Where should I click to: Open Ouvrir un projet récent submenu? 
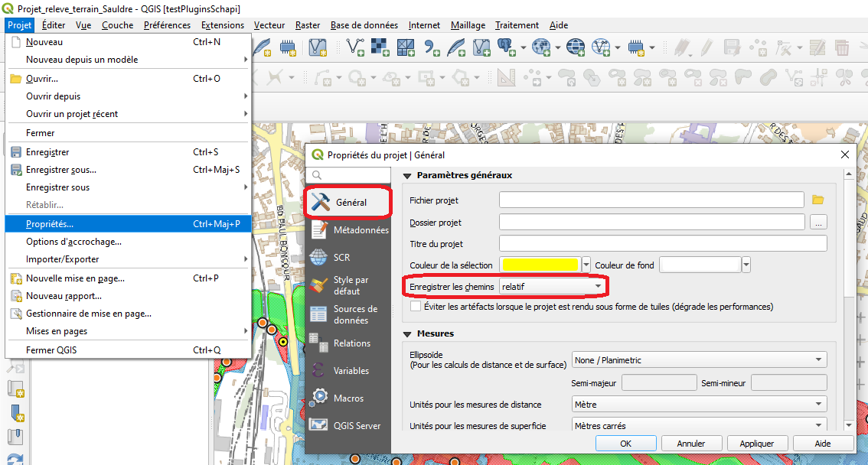[x=128, y=114]
